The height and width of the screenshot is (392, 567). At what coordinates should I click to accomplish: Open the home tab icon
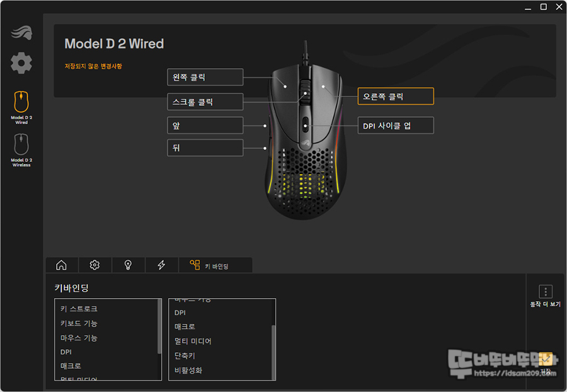point(62,265)
